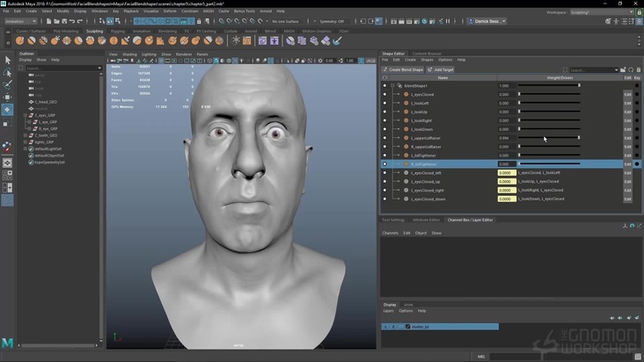This screenshot has width=644, height=362.
Task: Activate the Lasso select tool
Action: [8, 73]
